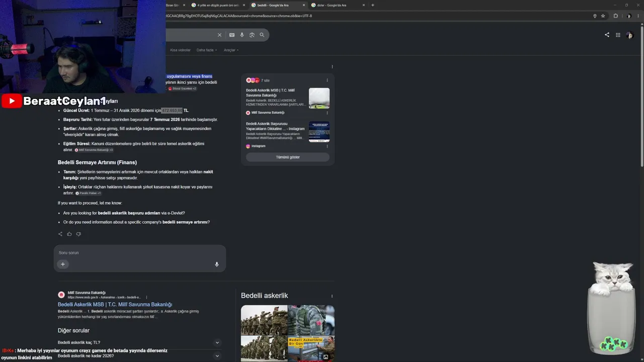Add attachment with plus in Soru sorun box
The height and width of the screenshot is (362, 644).
[63, 264]
